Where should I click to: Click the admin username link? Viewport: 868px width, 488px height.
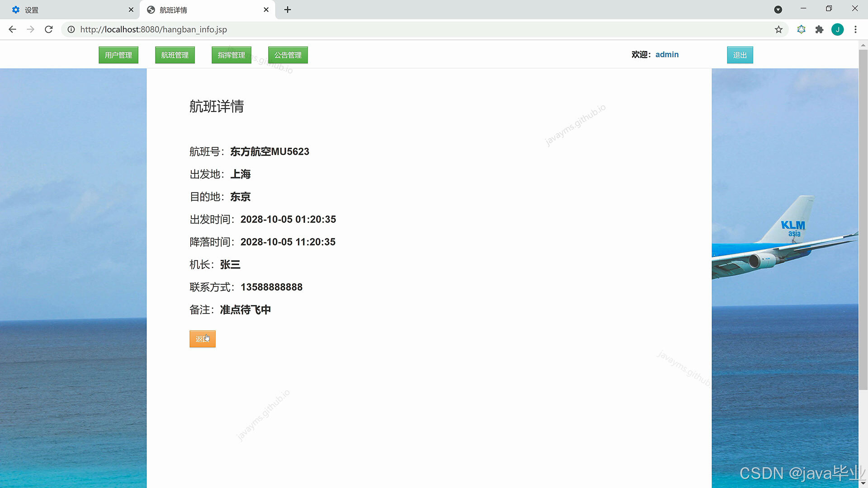click(667, 55)
